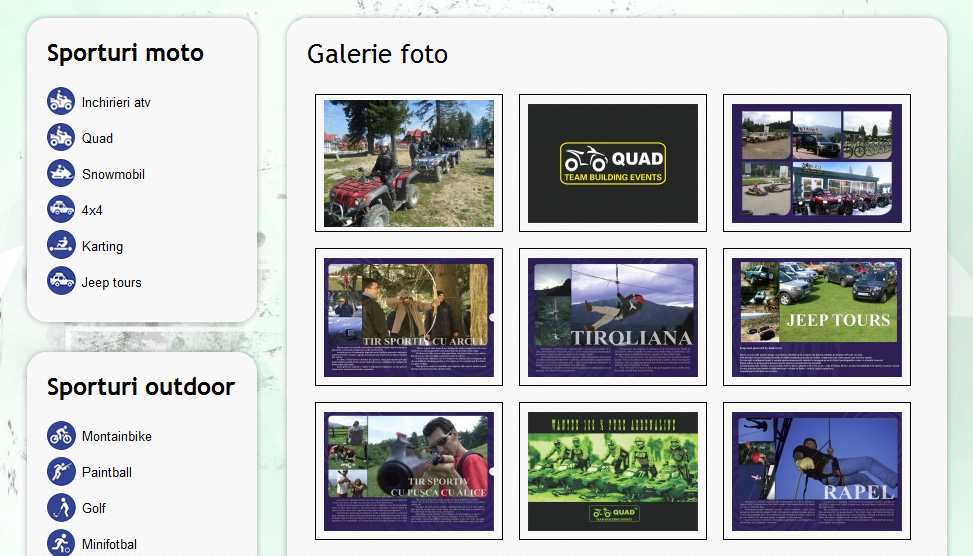Open the Rapel climbing thumbnail

[x=817, y=471]
